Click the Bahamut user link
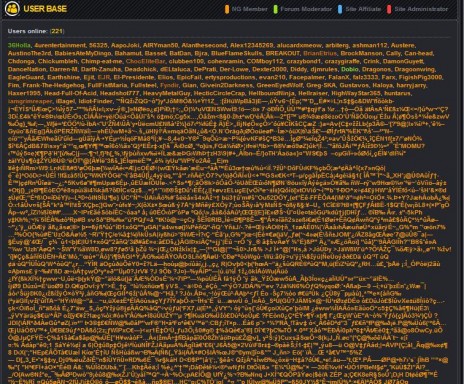 pyautogui.click(x=127, y=53)
